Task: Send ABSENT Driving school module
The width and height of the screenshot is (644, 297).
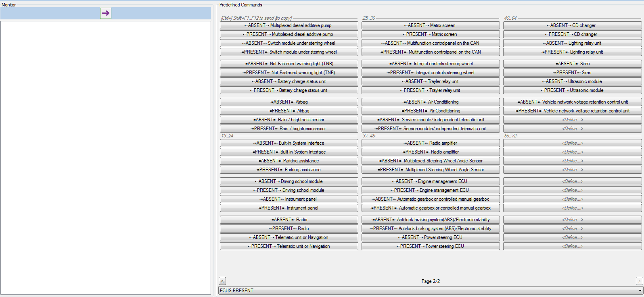Action: coord(289,181)
